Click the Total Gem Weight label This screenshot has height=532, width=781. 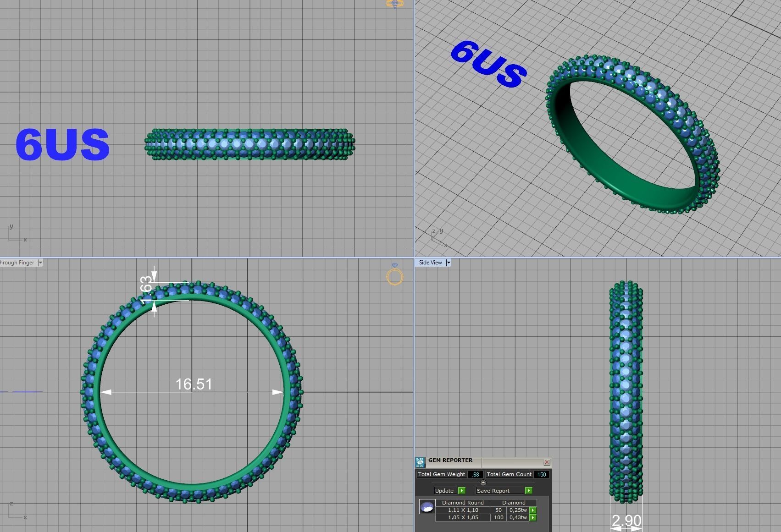coord(442,474)
